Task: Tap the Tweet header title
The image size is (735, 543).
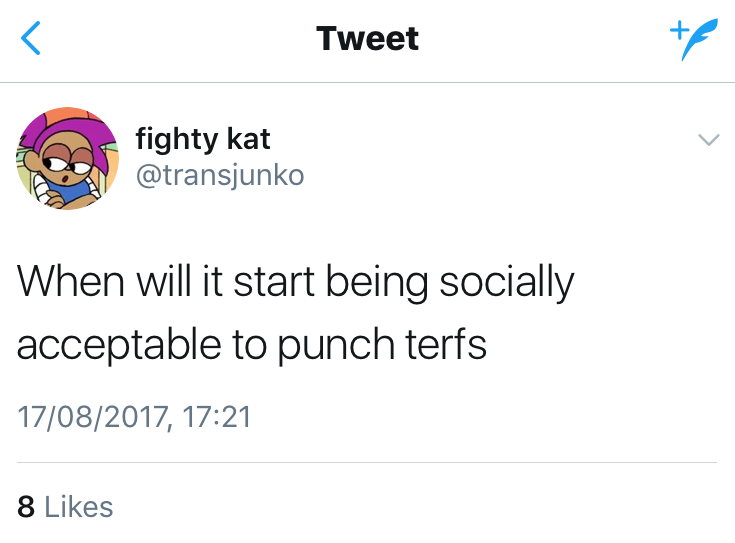Action: coord(367,39)
